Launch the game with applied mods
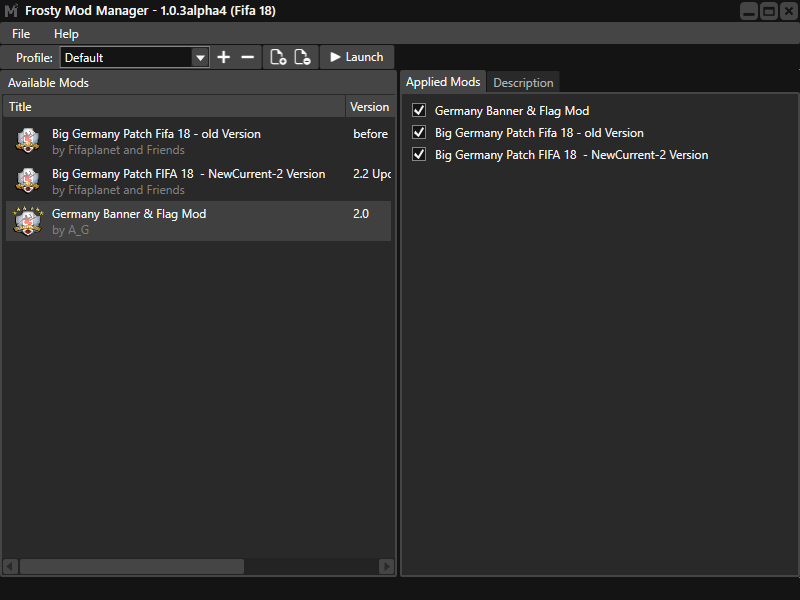Viewport: 800px width, 600px height. pyautogui.click(x=357, y=57)
